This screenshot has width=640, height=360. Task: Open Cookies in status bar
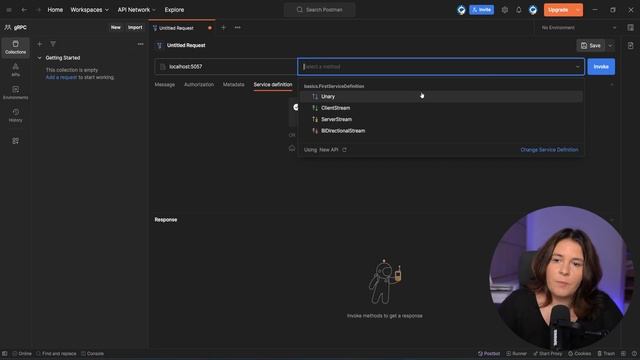tap(580, 353)
